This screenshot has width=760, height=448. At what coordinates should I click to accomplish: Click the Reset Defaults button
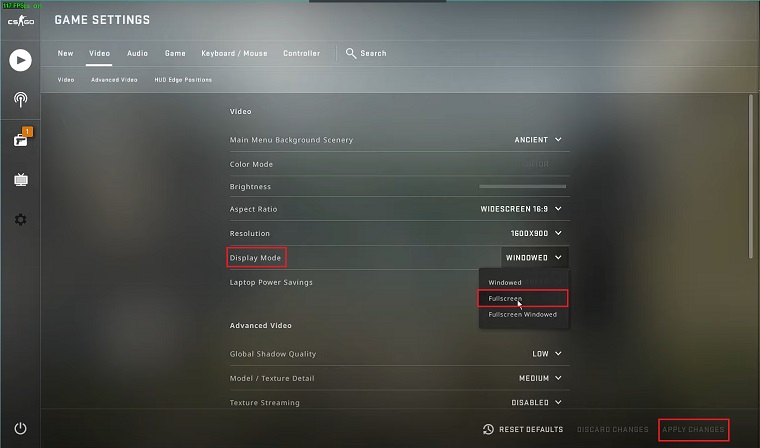[x=523, y=429]
